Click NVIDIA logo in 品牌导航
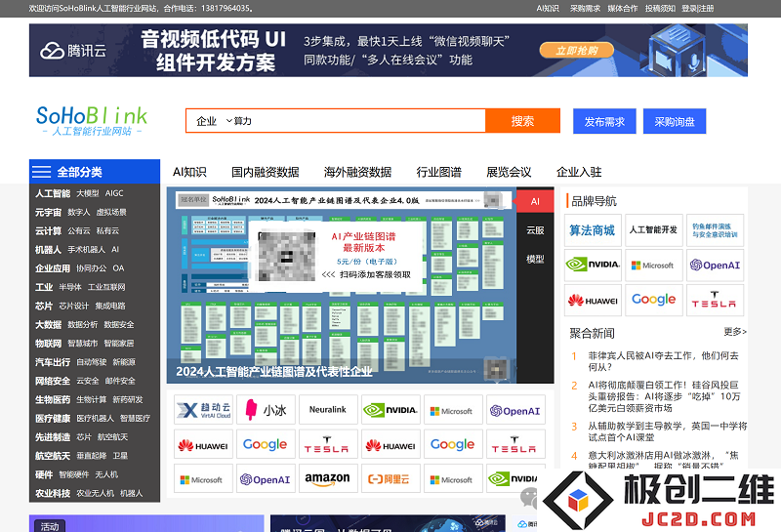This screenshot has height=532, width=781. [593, 265]
